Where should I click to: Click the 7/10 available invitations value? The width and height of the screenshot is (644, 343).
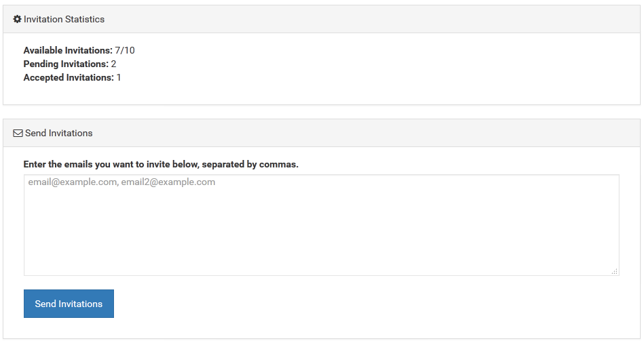point(125,50)
